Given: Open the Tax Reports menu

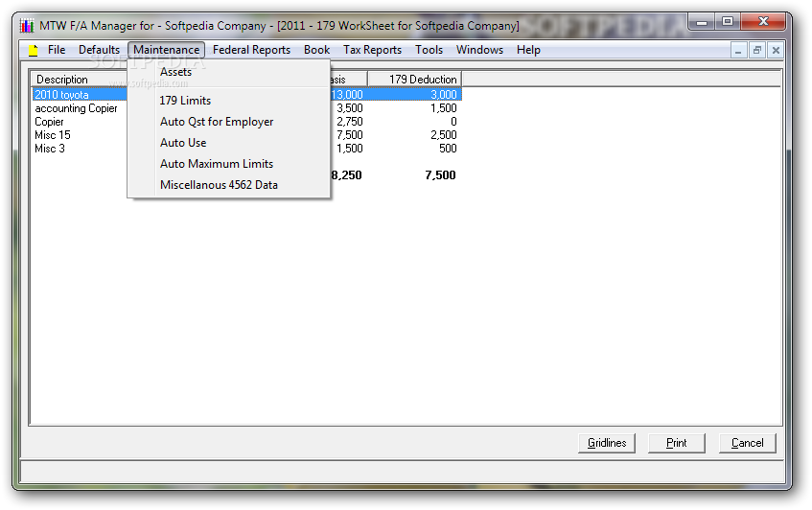Looking at the screenshot, I should (372, 50).
